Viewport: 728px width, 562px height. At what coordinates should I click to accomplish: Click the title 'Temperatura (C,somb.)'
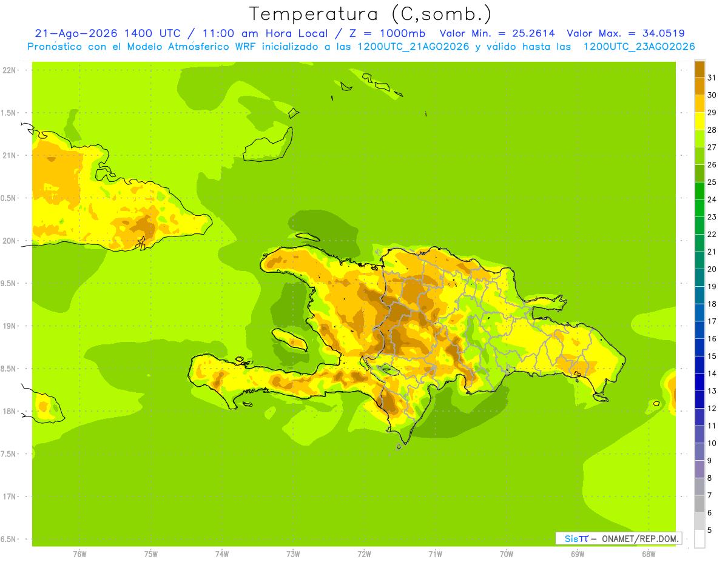pyautogui.click(x=370, y=14)
